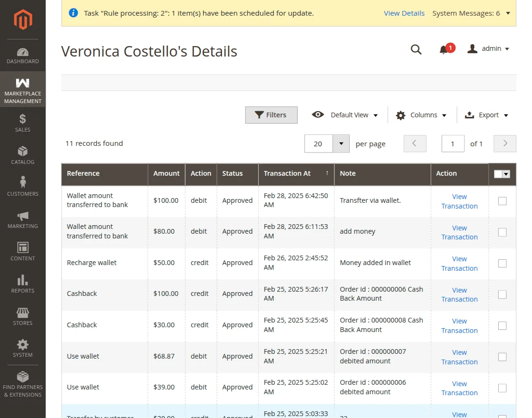Open the Reports sidebar menu
Screen dimensions: 532x418
coord(23,284)
